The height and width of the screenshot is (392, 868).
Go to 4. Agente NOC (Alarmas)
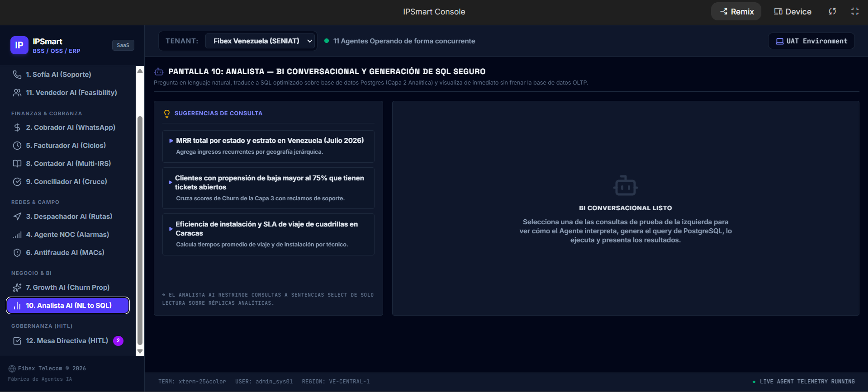(x=68, y=235)
